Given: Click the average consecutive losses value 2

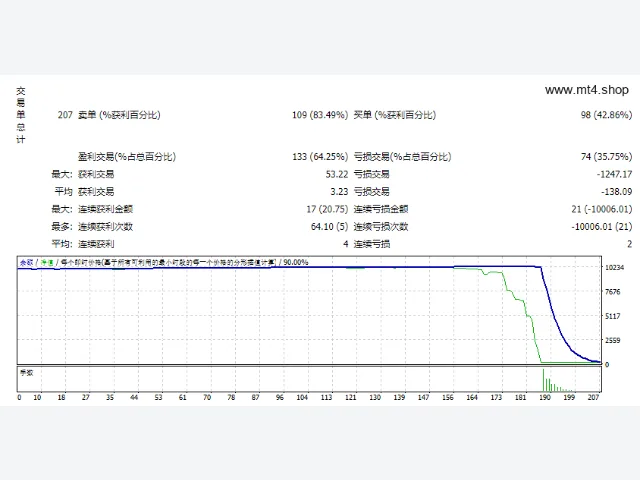Looking at the screenshot, I should [629, 244].
